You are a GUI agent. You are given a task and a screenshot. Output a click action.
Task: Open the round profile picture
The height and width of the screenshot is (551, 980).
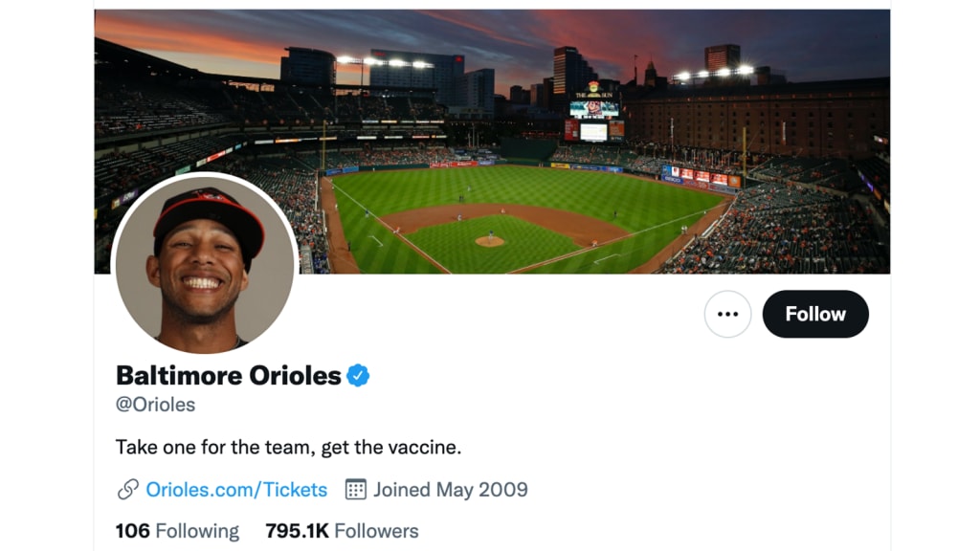[x=205, y=263]
